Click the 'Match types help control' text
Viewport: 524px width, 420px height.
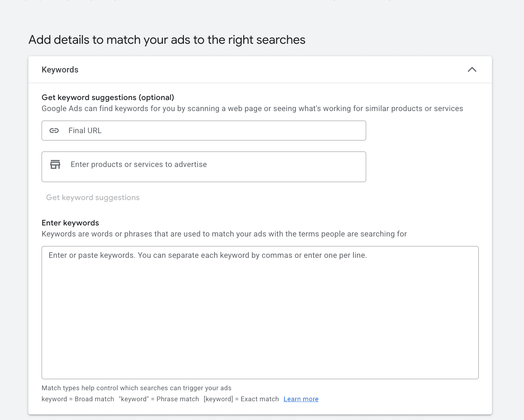(x=136, y=388)
